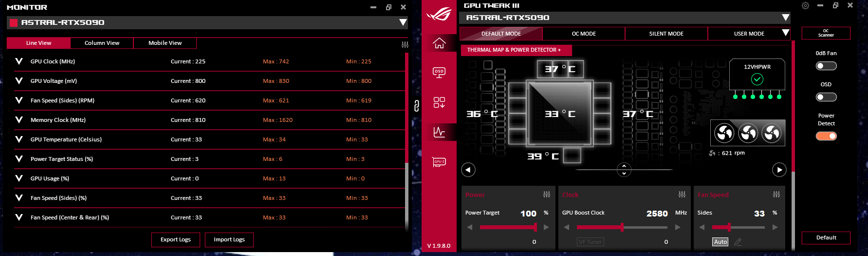Click the Monitor graph icon in sidebar
868x256 pixels.
439,132
